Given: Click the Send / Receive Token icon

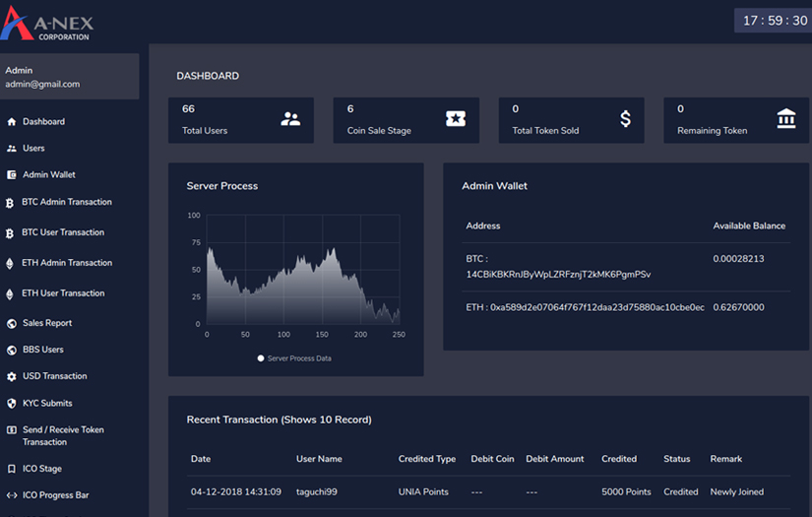Looking at the screenshot, I should pos(12,430).
